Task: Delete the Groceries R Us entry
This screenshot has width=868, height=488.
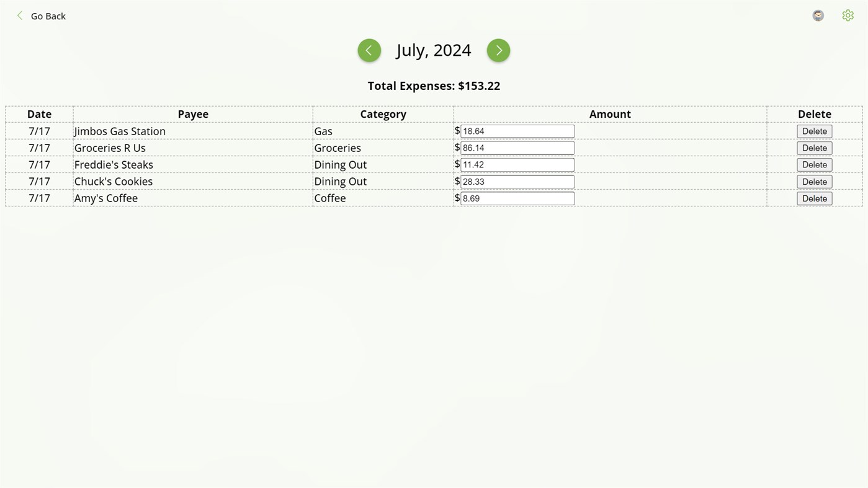Action: [814, 148]
